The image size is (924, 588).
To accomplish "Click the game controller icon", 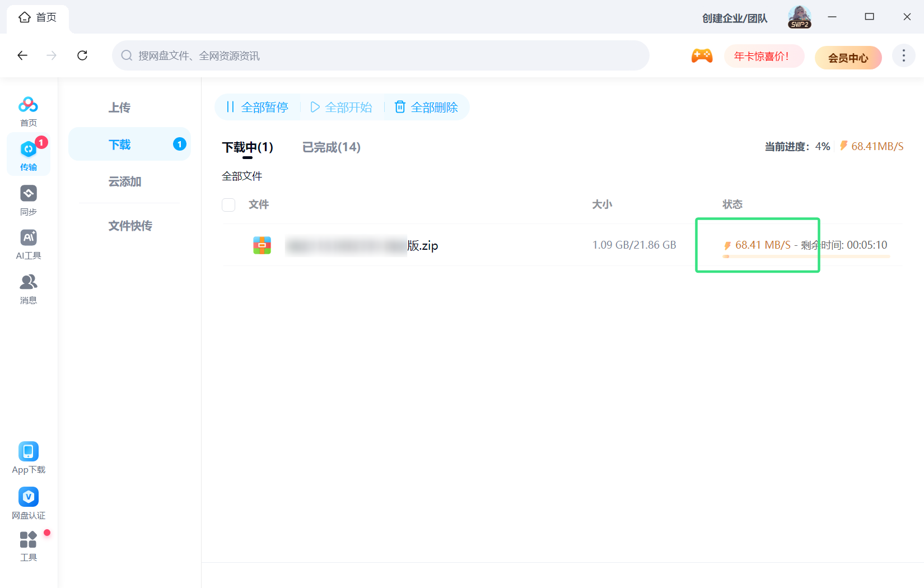I will [x=702, y=55].
